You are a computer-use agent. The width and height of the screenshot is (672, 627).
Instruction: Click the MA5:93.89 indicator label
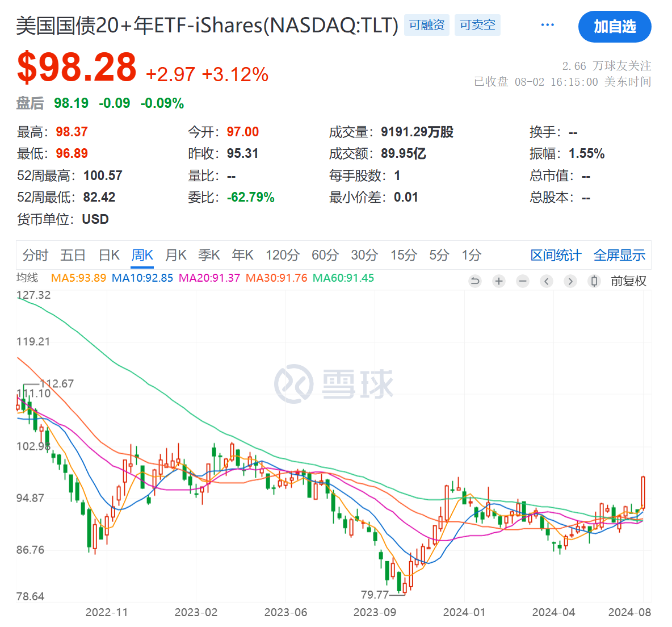pyautogui.click(x=78, y=278)
